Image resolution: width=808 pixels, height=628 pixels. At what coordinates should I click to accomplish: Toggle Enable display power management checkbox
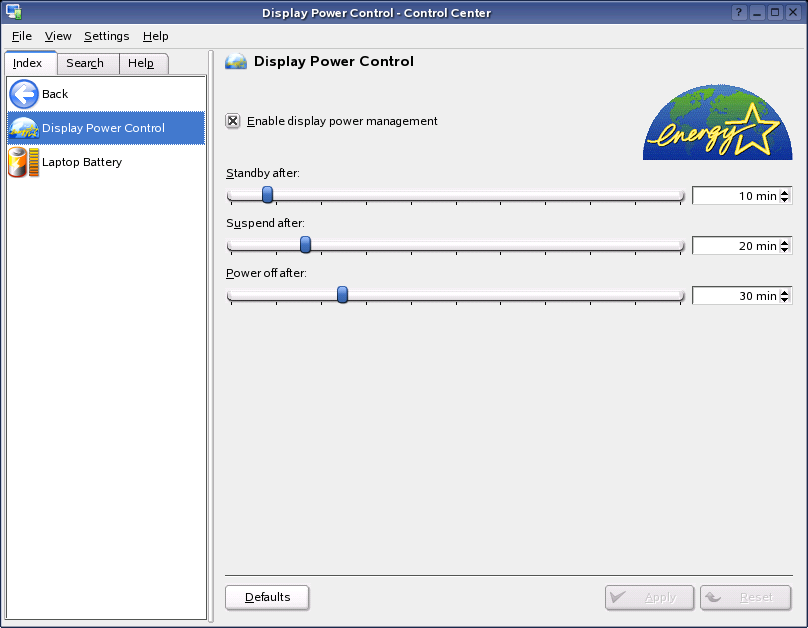point(232,121)
